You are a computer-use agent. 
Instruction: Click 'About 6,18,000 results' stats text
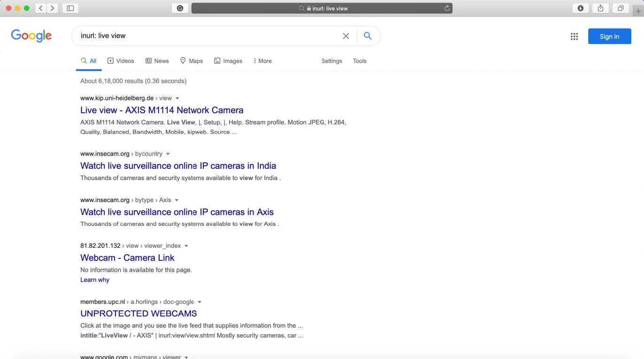(x=133, y=81)
